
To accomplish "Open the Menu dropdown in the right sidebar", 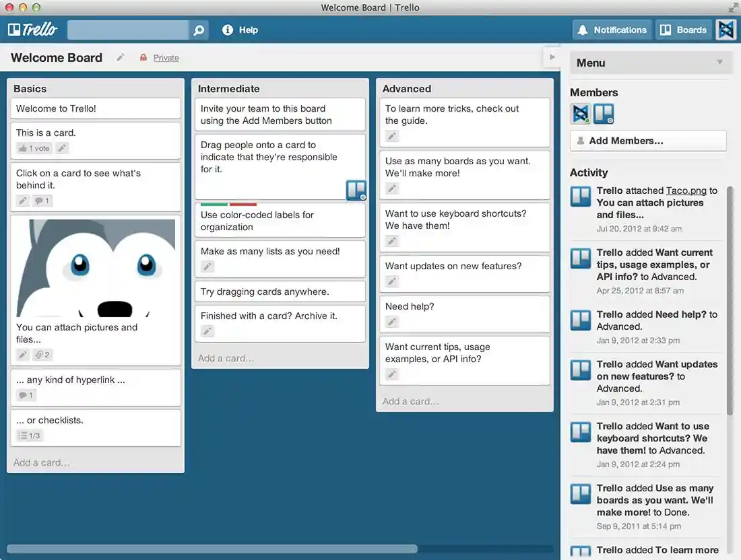I will tap(649, 63).
